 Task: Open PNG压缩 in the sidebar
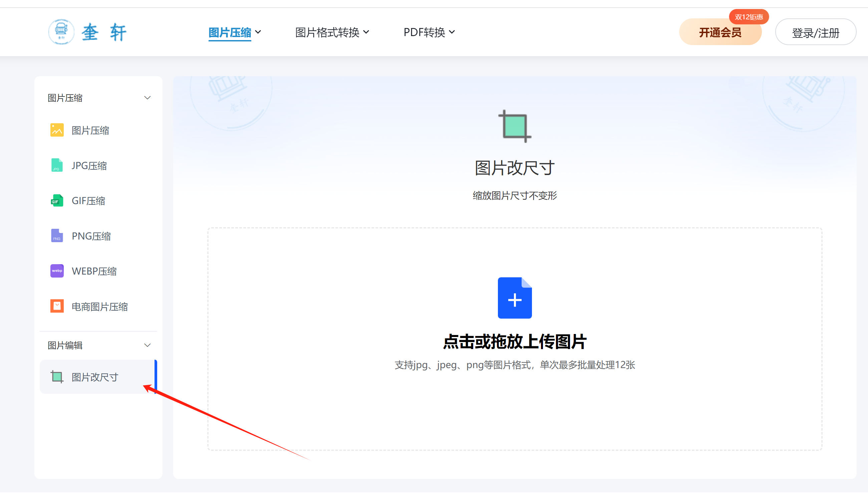click(98, 236)
